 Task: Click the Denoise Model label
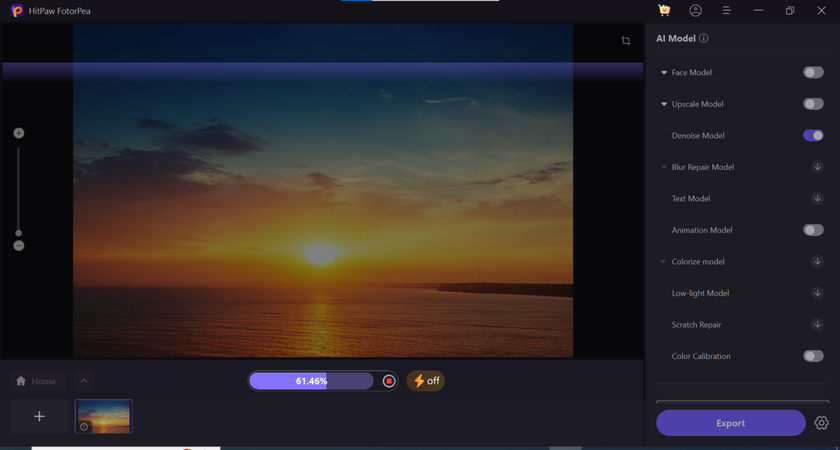pyautogui.click(x=698, y=136)
